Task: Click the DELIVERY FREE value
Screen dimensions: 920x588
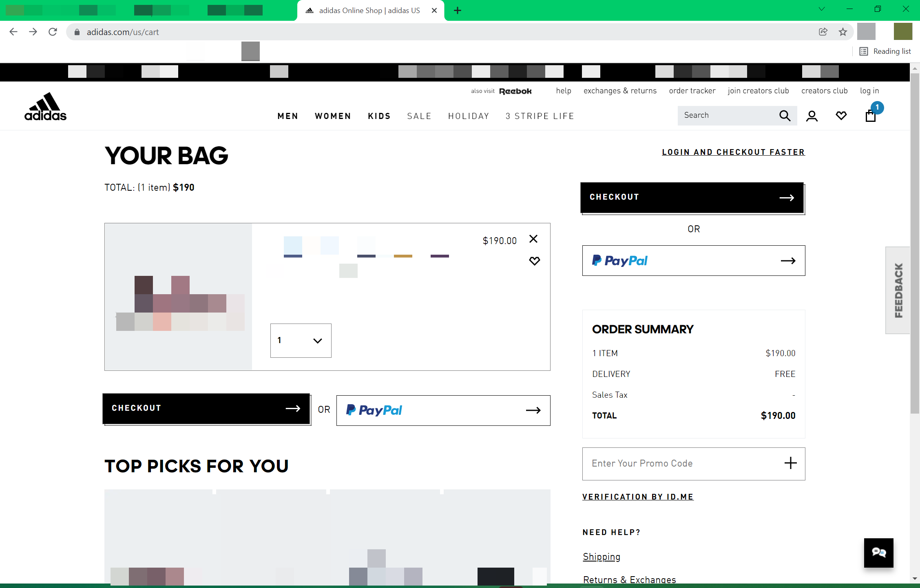Action: pyautogui.click(x=785, y=374)
